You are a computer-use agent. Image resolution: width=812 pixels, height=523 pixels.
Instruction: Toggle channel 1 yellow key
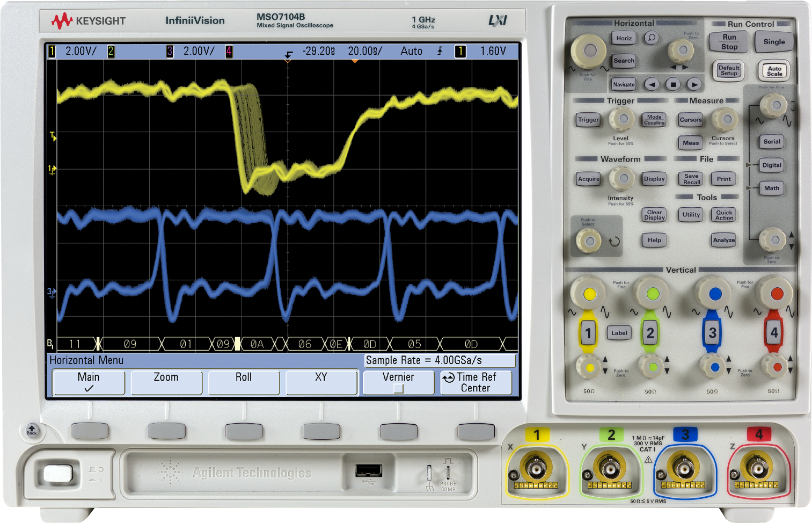[x=588, y=333]
